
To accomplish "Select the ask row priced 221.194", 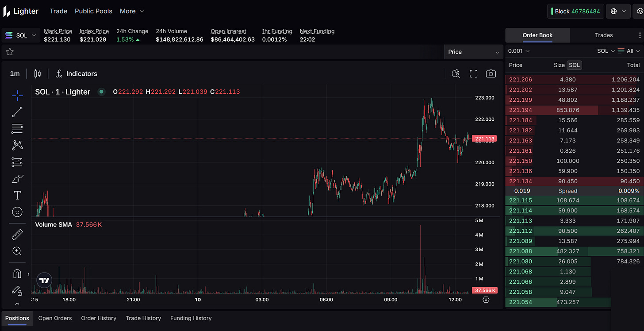I will tap(574, 110).
